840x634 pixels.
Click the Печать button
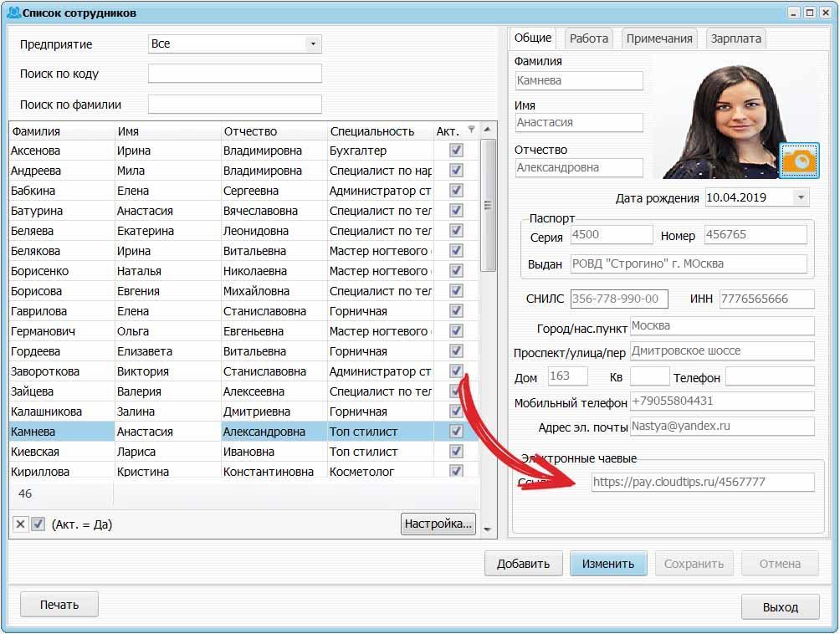pos(59,605)
